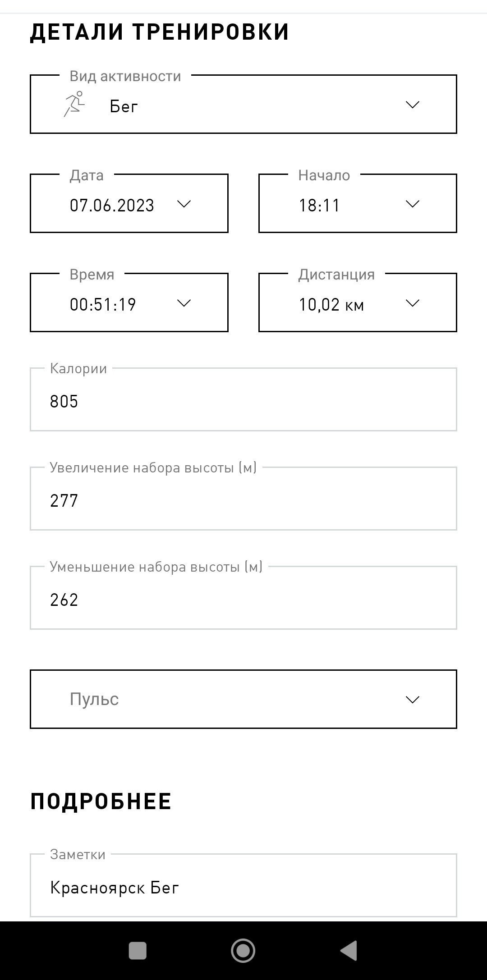
Task: Open the Начало time chevron
Action: click(x=413, y=204)
